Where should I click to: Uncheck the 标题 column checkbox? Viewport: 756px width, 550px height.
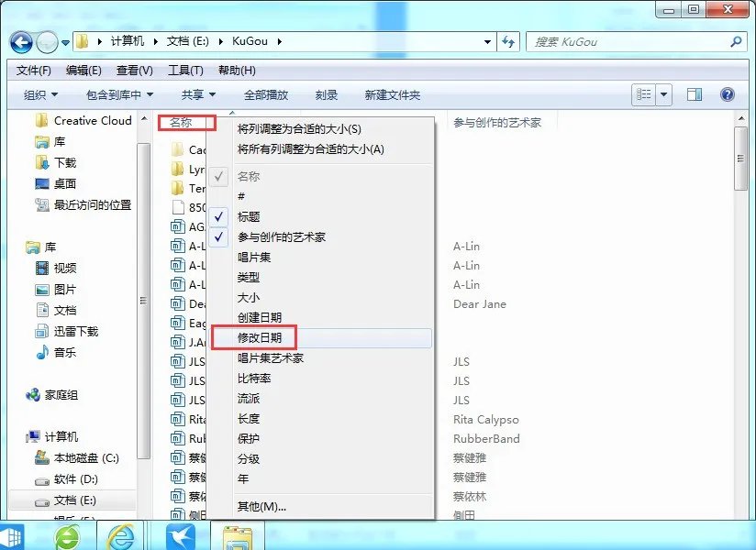tap(218, 217)
